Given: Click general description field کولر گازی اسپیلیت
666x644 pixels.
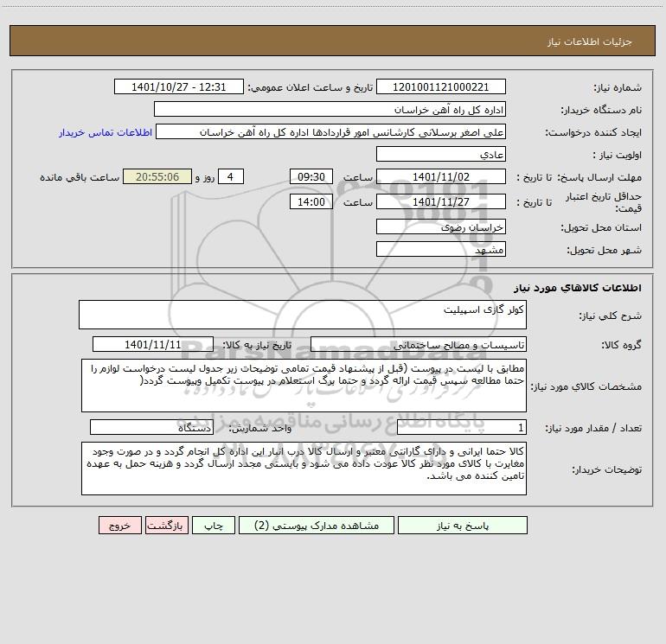Looking at the screenshot, I should tap(303, 315).
